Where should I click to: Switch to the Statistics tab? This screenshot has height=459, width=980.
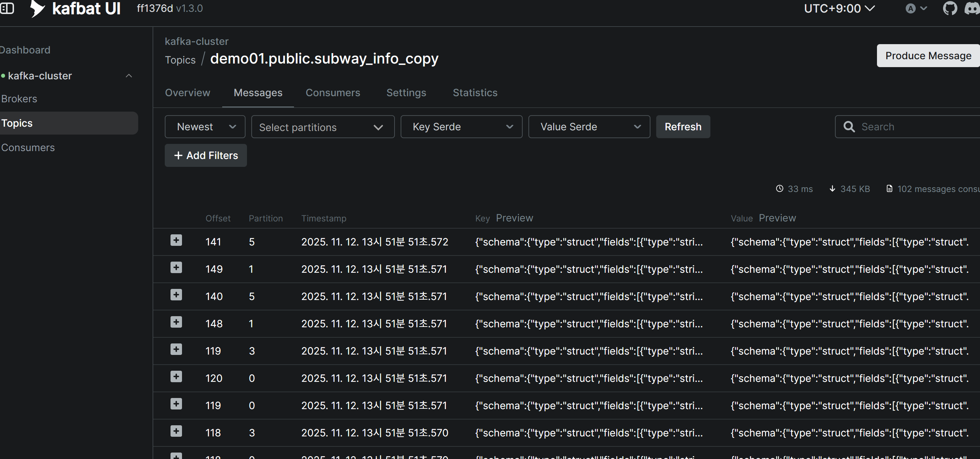[x=475, y=92]
